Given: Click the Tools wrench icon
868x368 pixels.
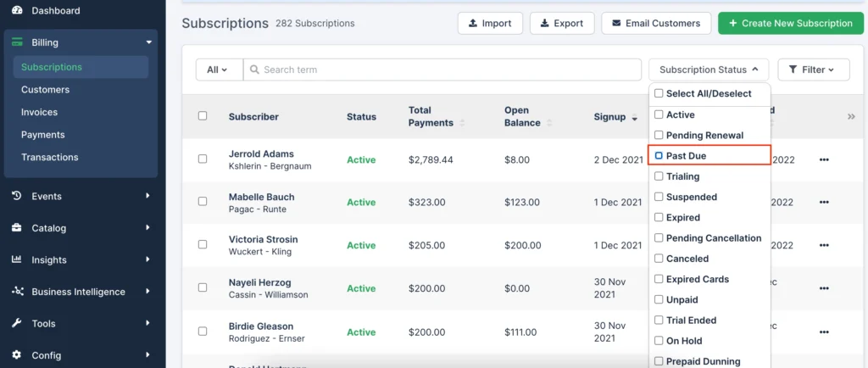Looking at the screenshot, I should tap(17, 323).
